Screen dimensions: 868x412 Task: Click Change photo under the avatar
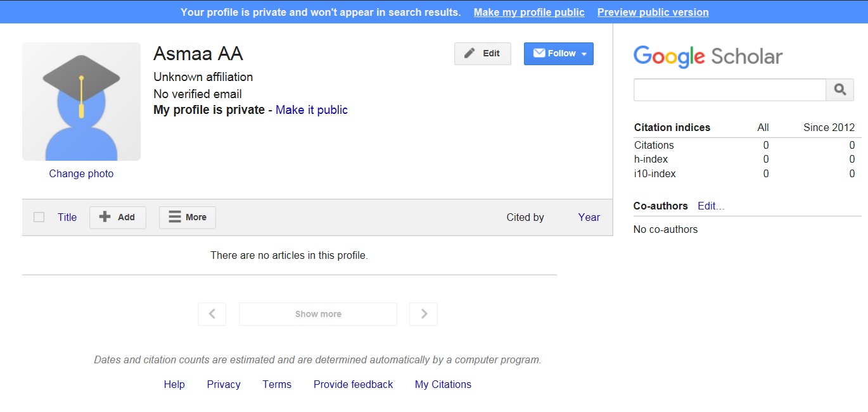[x=81, y=173]
